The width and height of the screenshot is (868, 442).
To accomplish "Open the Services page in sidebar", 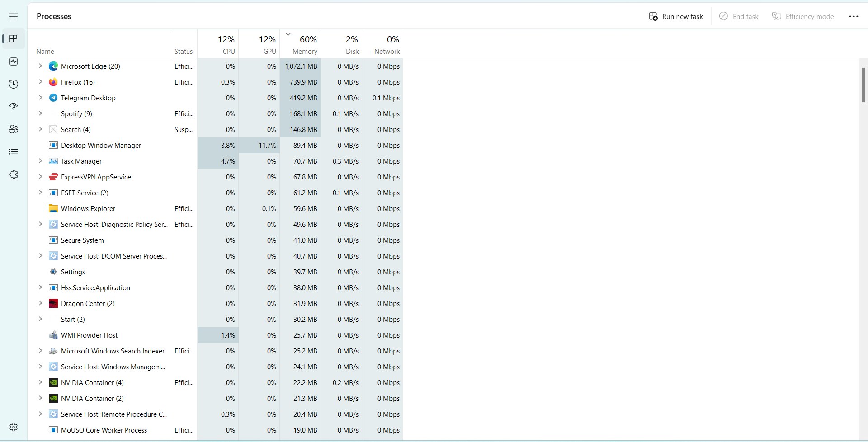I will 14,174.
